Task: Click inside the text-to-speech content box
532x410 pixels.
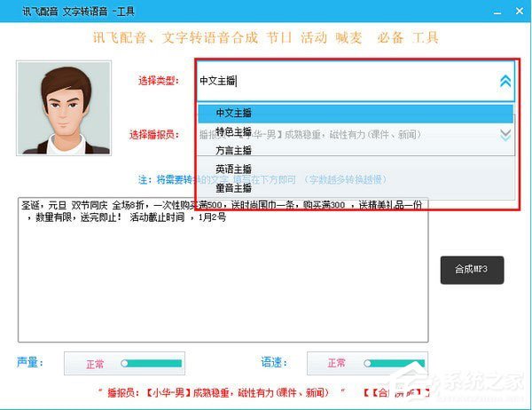Action: pos(223,270)
